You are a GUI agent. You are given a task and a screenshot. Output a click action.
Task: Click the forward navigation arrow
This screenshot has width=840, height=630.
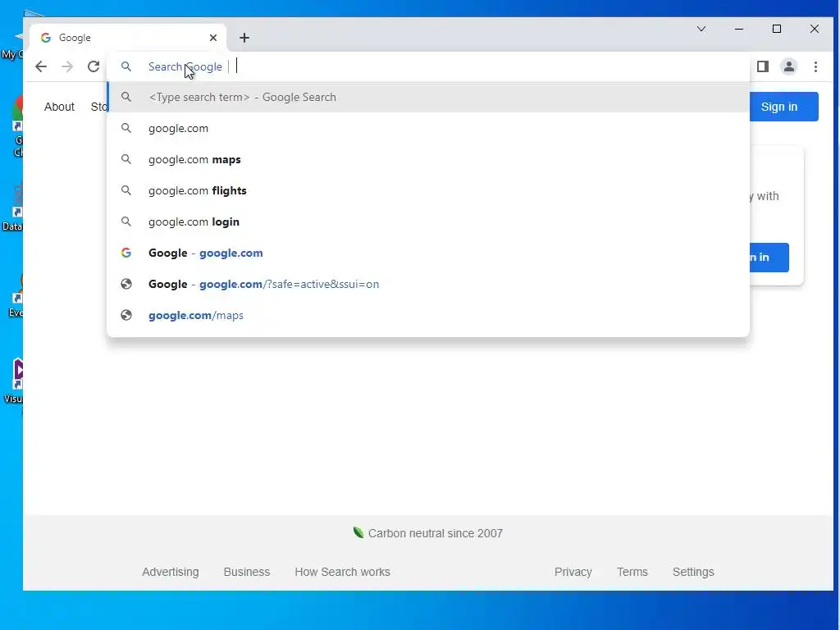coord(67,66)
